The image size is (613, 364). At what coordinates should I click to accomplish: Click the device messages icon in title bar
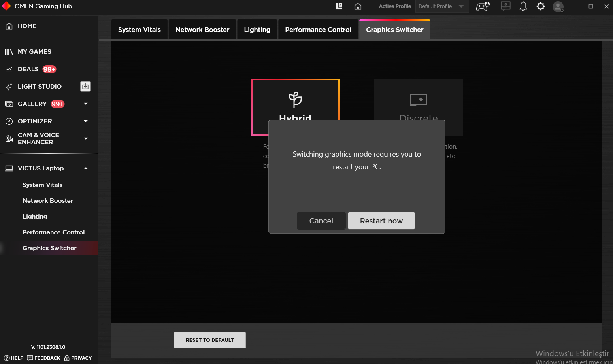505,6
